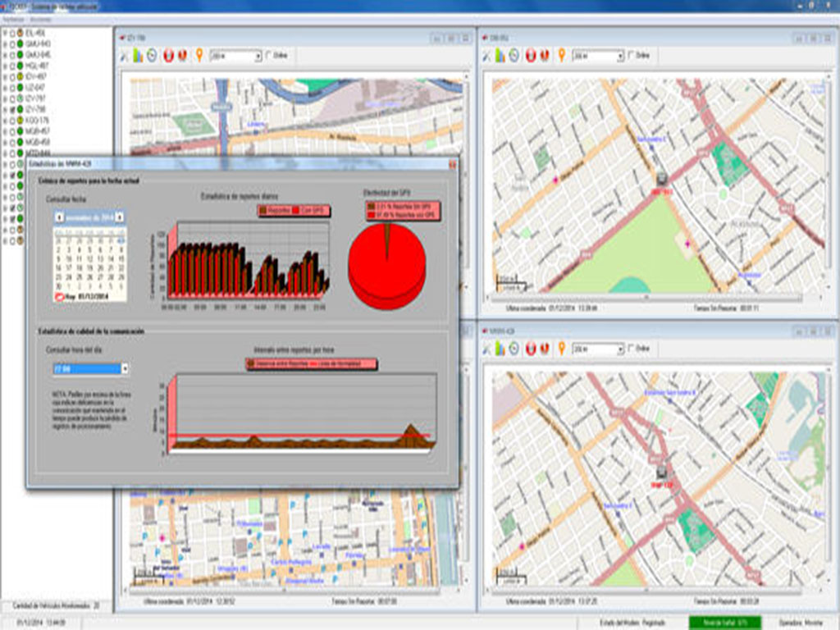
Task: Expand the HGL-487 vehicle tree node
Action: click(5, 65)
